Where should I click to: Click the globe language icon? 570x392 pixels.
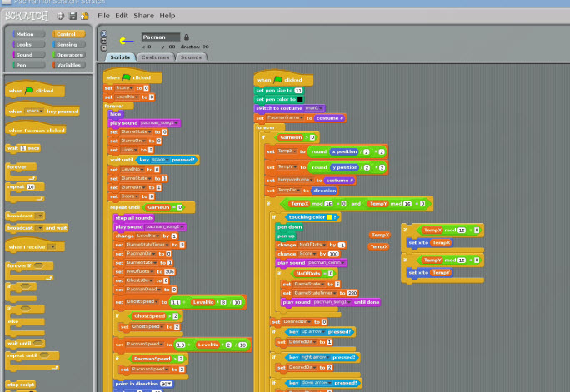(60, 16)
